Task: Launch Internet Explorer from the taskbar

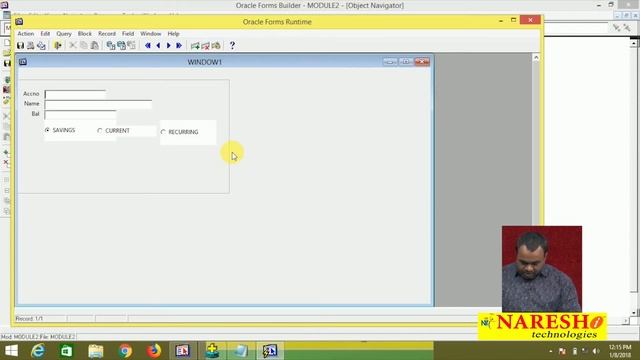Action: click(x=38, y=351)
